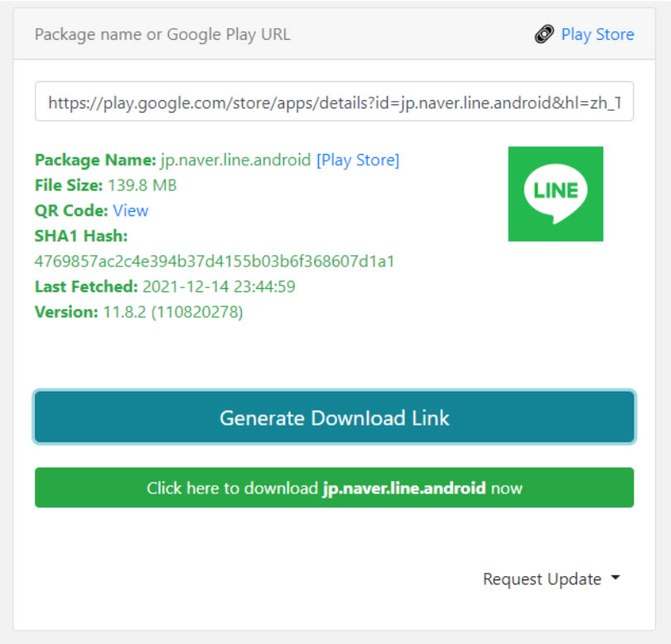
Task: Click View to show the QR Code
Action: click(131, 210)
